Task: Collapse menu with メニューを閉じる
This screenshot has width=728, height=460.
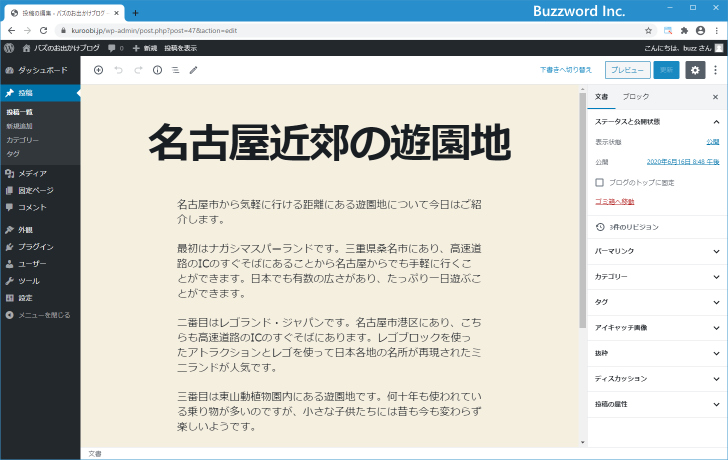Action: point(40,315)
